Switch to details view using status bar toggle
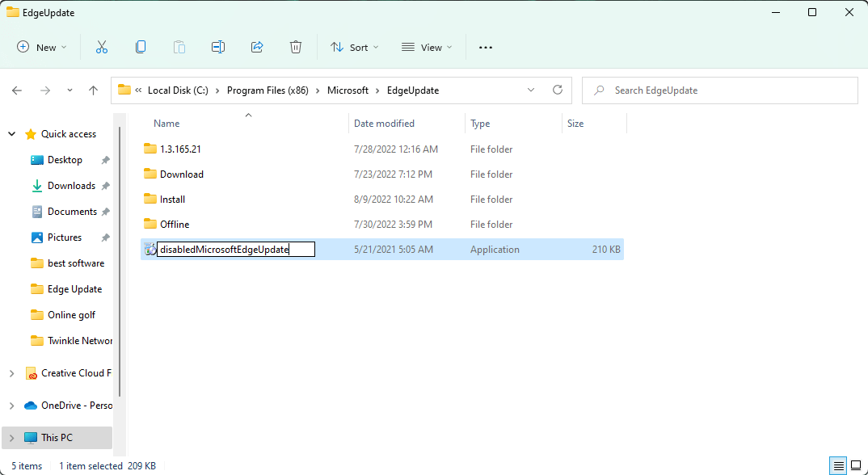 click(x=838, y=466)
